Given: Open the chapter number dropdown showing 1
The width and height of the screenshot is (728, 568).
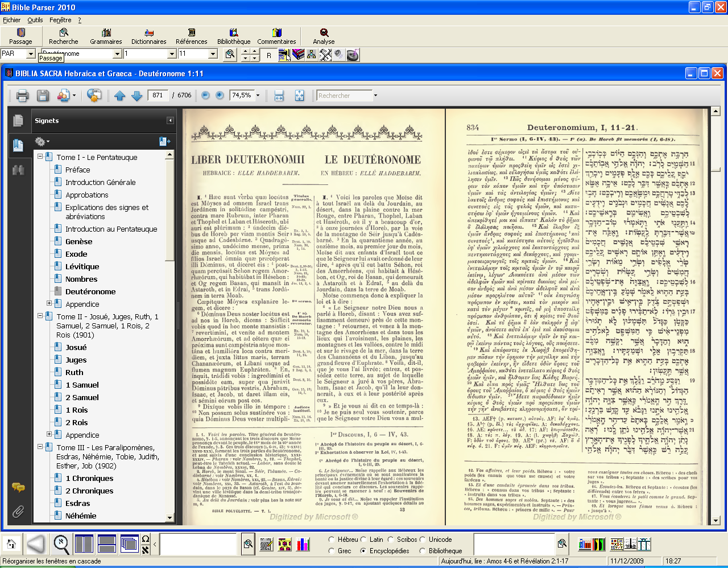Looking at the screenshot, I should pos(172,53).
